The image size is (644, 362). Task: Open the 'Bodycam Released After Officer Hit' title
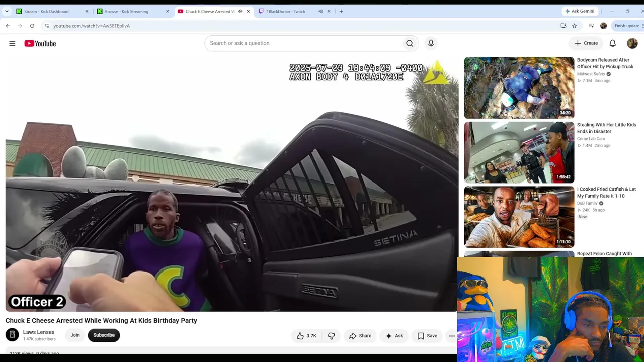pyautogui.click(x=605, y=63)
